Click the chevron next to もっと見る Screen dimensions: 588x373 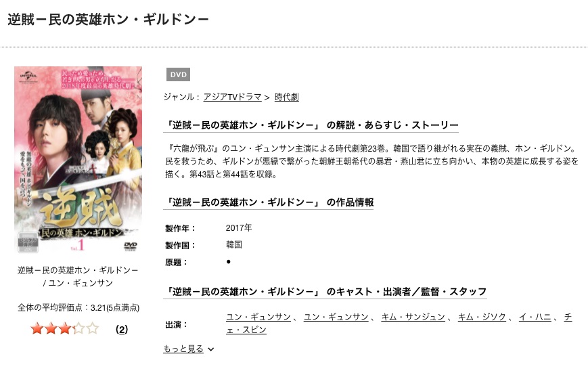pos(211,349)
